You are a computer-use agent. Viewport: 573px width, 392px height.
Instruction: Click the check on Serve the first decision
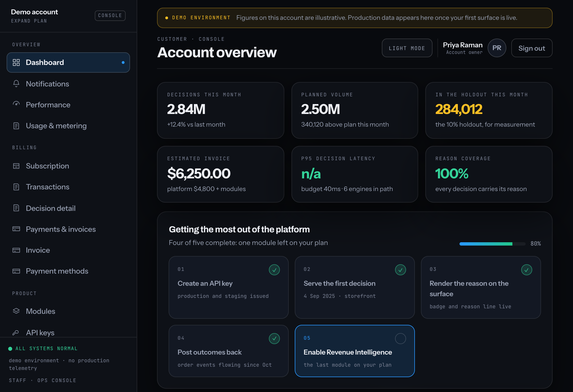point(401,270)
